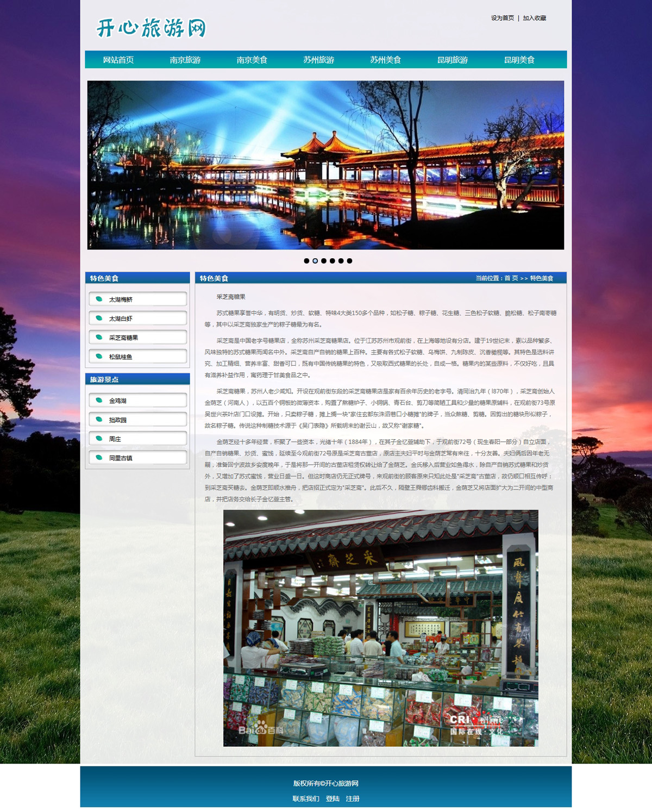
Task: Open the 南京旅游 navigation menu
Action: (x=185, y=60)
